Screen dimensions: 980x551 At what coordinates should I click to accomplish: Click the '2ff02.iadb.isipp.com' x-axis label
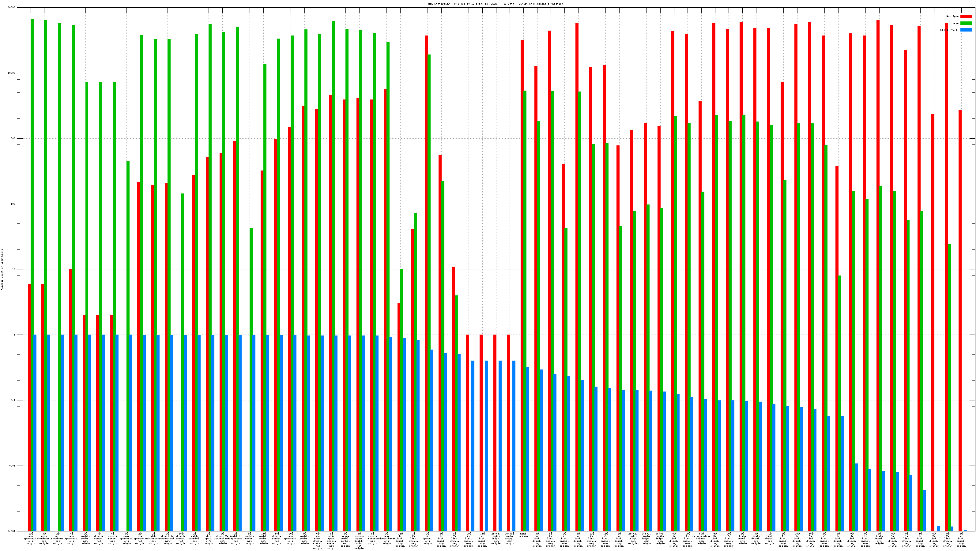(x=633, y=538)
